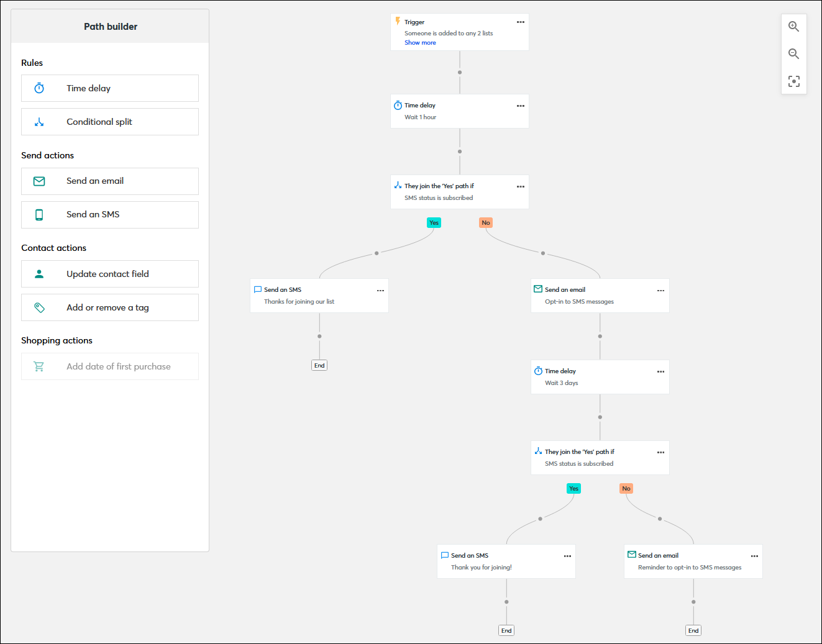
Task: Open options menu on 'Thanks for joining our list' SMS
Action: click(380, 290)
